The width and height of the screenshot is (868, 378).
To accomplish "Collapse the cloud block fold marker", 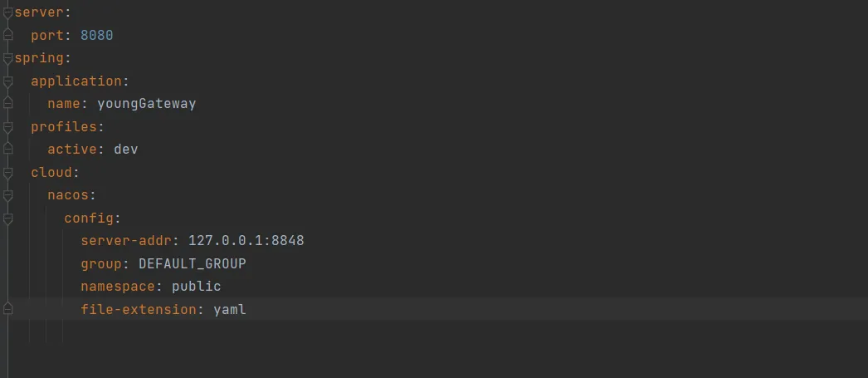I will tap(7, 173).
